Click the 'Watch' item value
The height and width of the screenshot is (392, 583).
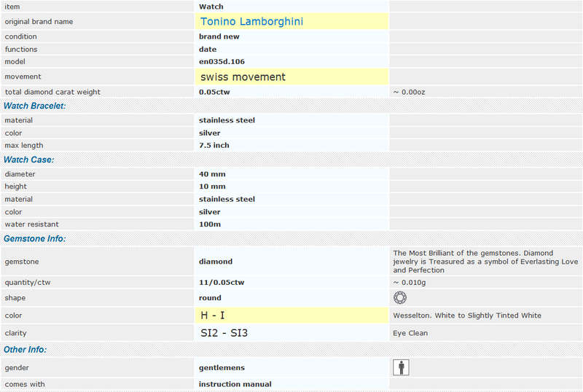pos(211,7)
